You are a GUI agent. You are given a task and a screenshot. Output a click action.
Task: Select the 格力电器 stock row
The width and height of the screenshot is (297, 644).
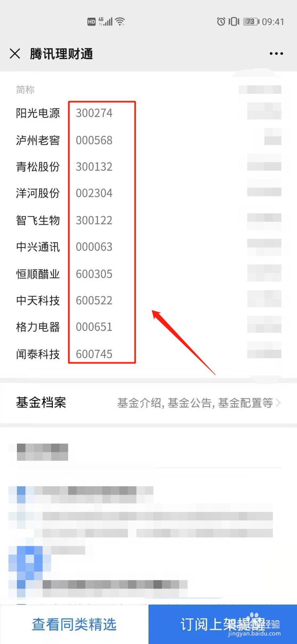(x=148, y=327)
